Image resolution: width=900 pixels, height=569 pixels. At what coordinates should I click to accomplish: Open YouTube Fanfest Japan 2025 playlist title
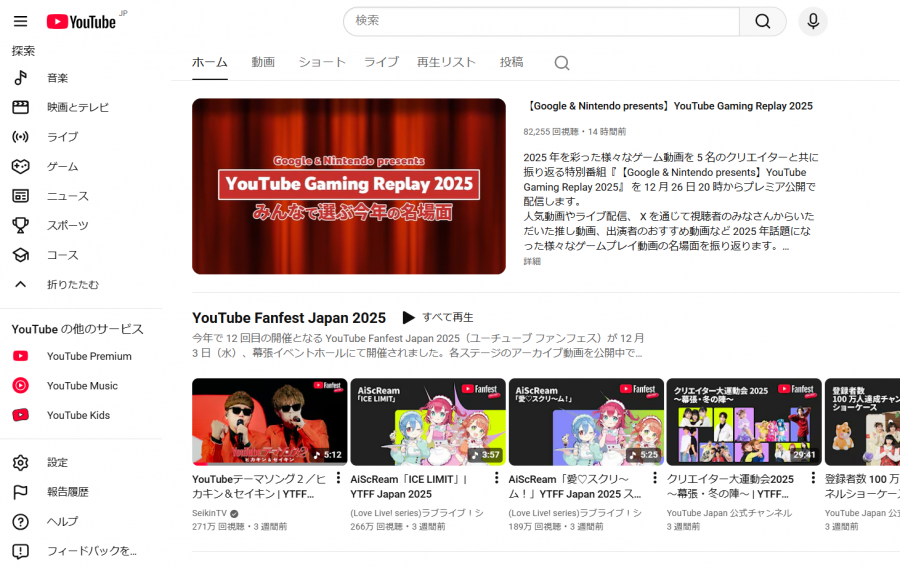click(289, 318)
